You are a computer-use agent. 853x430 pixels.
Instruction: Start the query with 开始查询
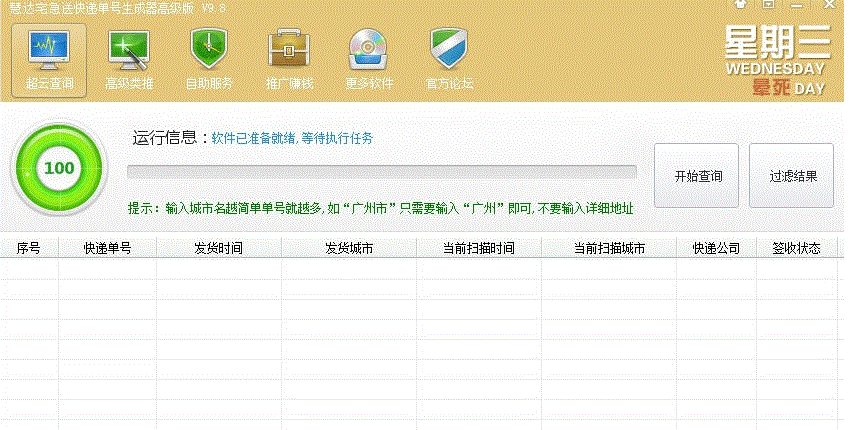696,175
